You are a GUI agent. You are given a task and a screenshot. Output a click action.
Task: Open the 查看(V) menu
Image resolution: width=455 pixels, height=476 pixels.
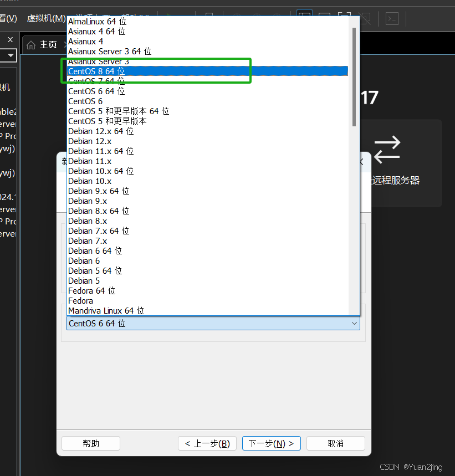[x=8, y=18]
